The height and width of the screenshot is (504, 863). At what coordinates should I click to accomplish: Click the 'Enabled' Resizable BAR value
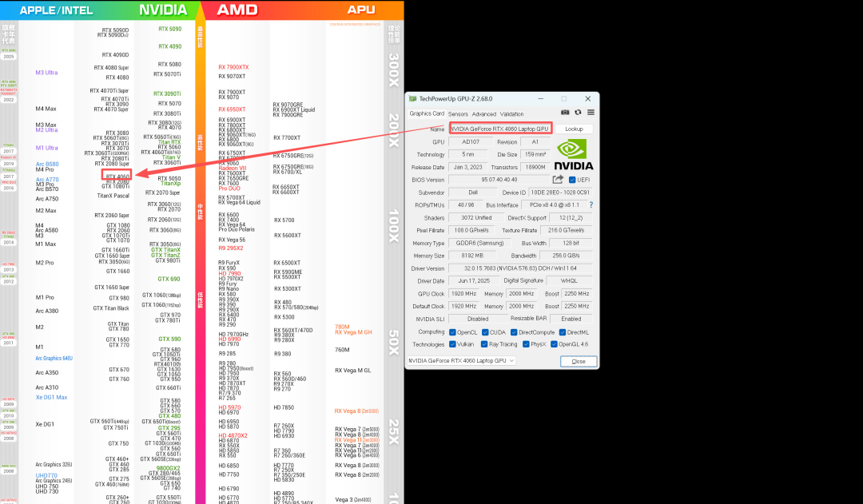pos(571,319)
